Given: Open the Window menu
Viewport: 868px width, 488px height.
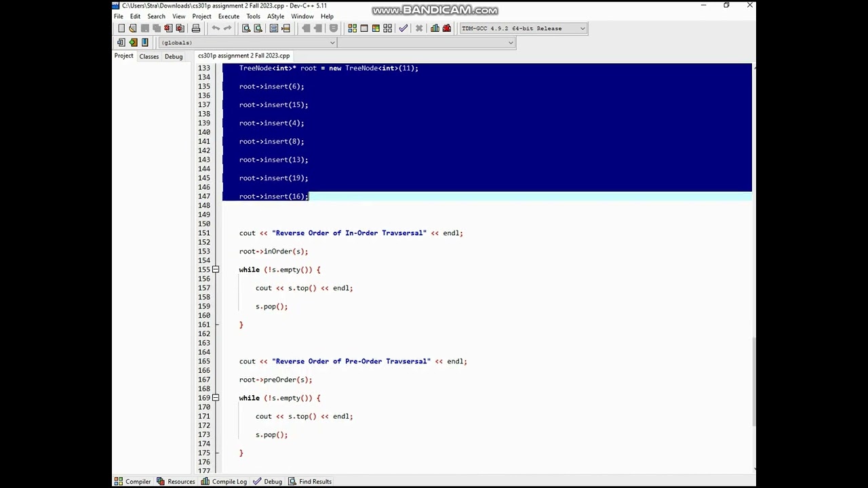Looking at the screenshot, I should pos(302,16).
